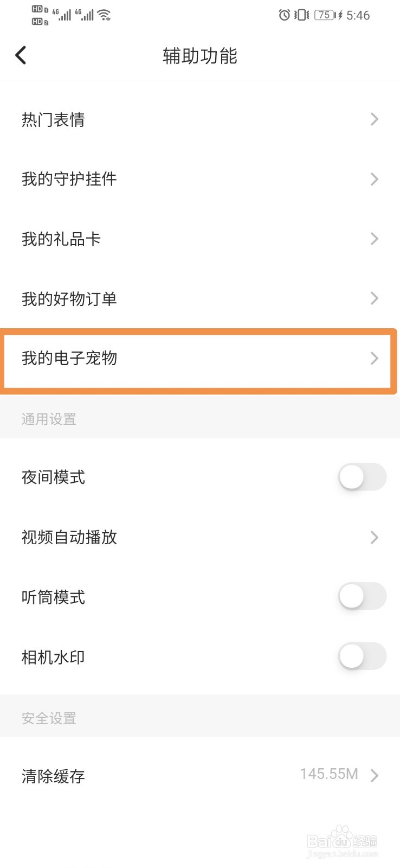The width and height of the screenshot is (400, 868).
Task: Open 我的礼品卡 menu entry
Action: tap(61, 239)
